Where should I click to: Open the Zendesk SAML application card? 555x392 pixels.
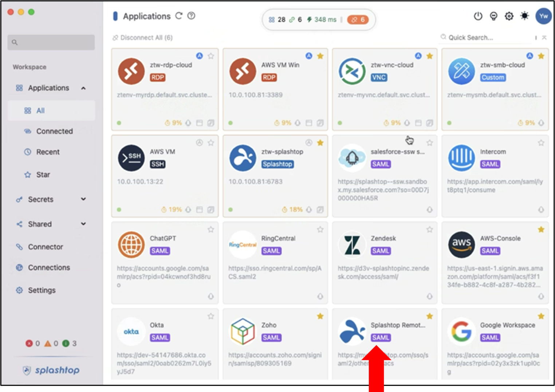(x=384, y=262)
